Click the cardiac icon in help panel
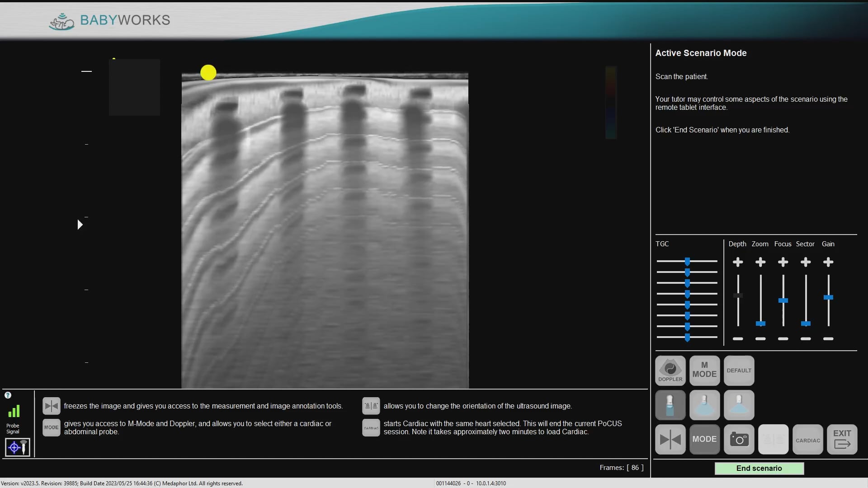 tap(371, 427)
